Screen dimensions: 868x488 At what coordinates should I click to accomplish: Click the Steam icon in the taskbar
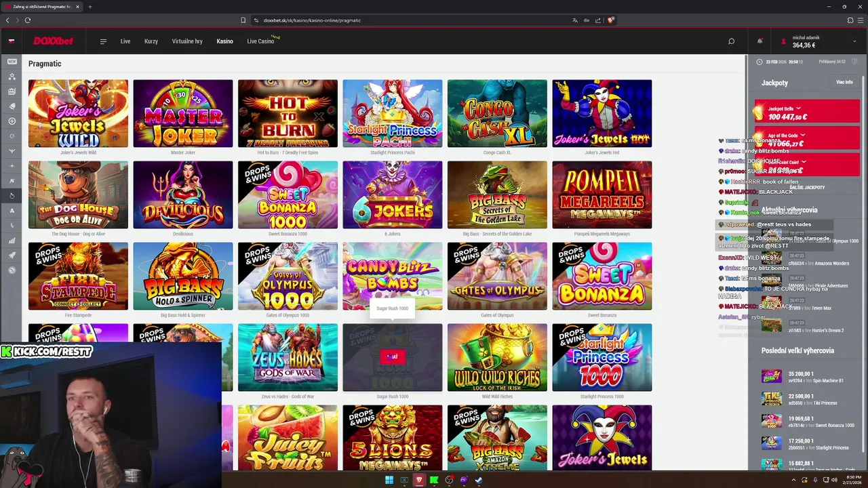(479, 480)
